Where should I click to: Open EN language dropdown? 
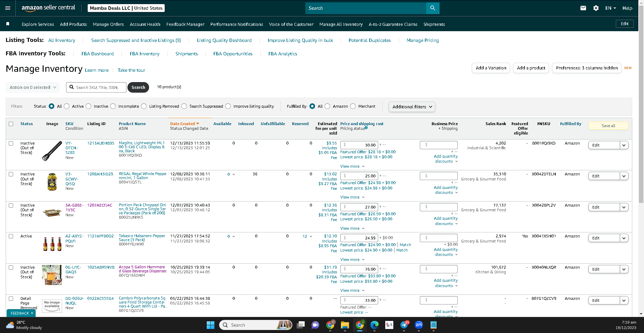tap(610, 8)
